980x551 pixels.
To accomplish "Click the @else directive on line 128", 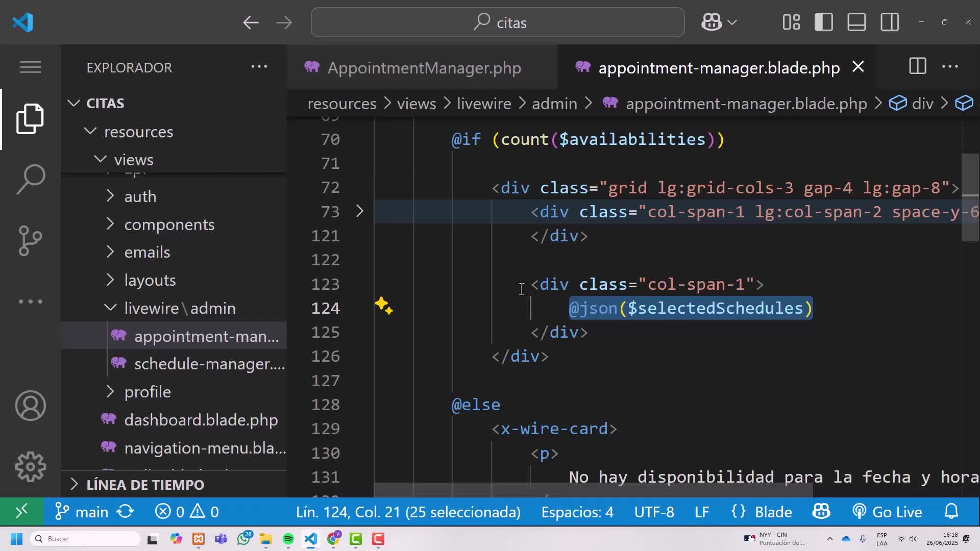I will [x=476, y=405].
